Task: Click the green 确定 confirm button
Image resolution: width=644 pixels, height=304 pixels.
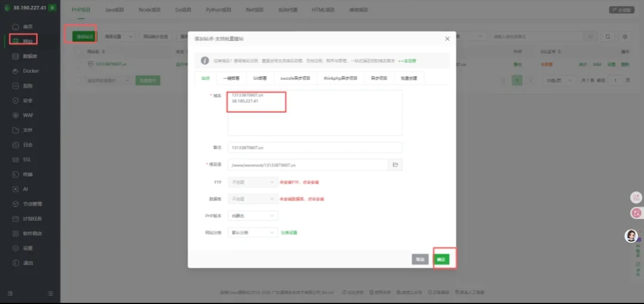Action: coord(441,259)
